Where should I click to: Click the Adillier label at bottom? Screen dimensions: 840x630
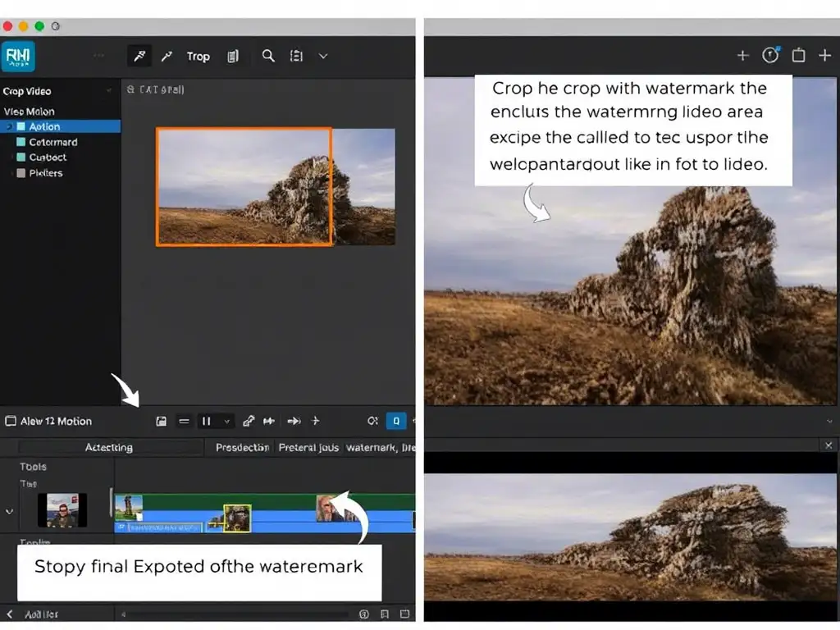point(41,614)
